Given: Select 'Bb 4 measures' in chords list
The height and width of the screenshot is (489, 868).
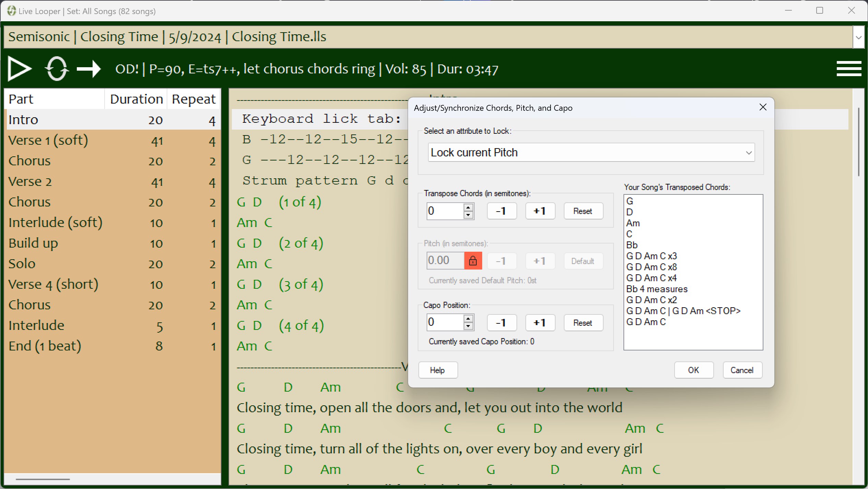Looking at the screenshot, I should 657,289.
